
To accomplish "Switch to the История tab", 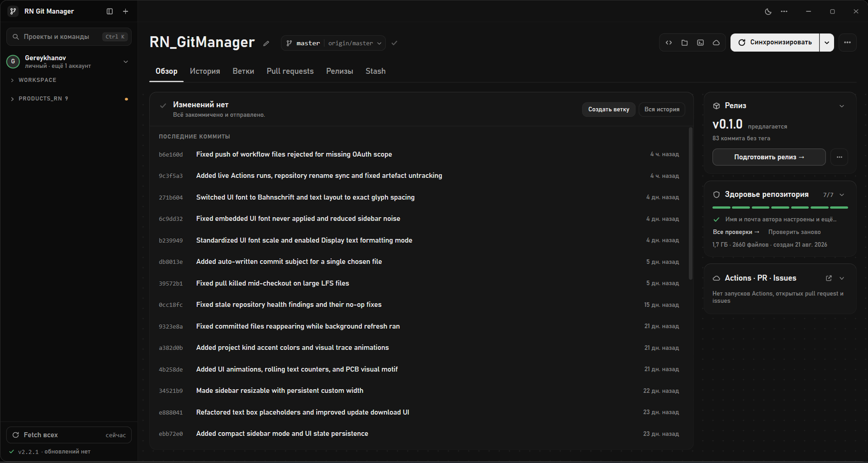I will click(x=205, y=71).
